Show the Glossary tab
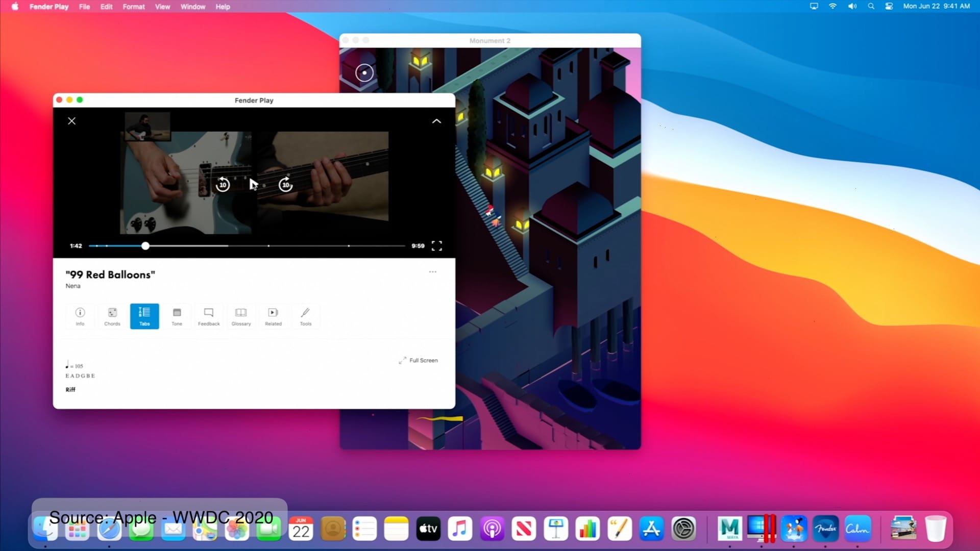Image resolution: width=980 pixels, height=551 pixels. pos(241,316)
